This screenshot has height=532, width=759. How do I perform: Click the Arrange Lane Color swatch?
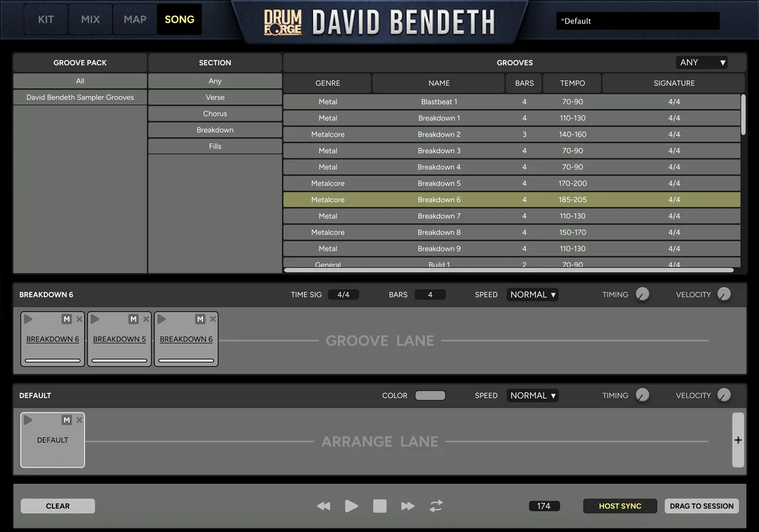coord(430,395)
